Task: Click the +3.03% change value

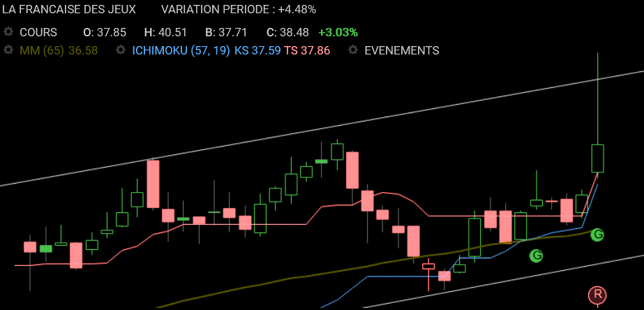Action: (x=338, y=32)
